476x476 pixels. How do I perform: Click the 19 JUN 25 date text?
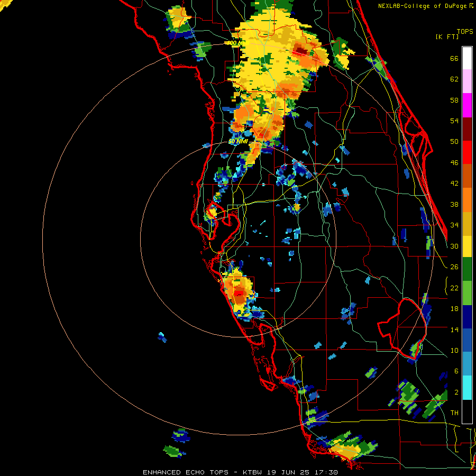click(290, 472)
